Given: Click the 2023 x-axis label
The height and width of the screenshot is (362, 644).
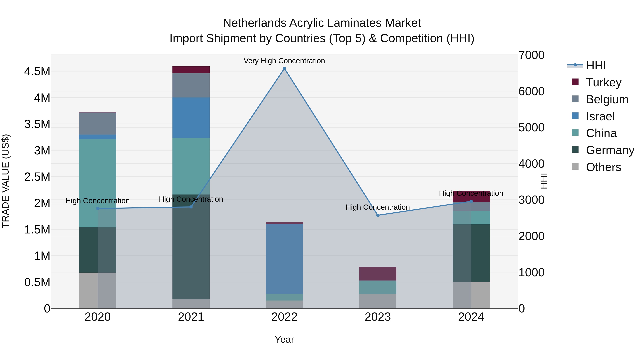Looking at the screenshot, I should click(378, 317).
